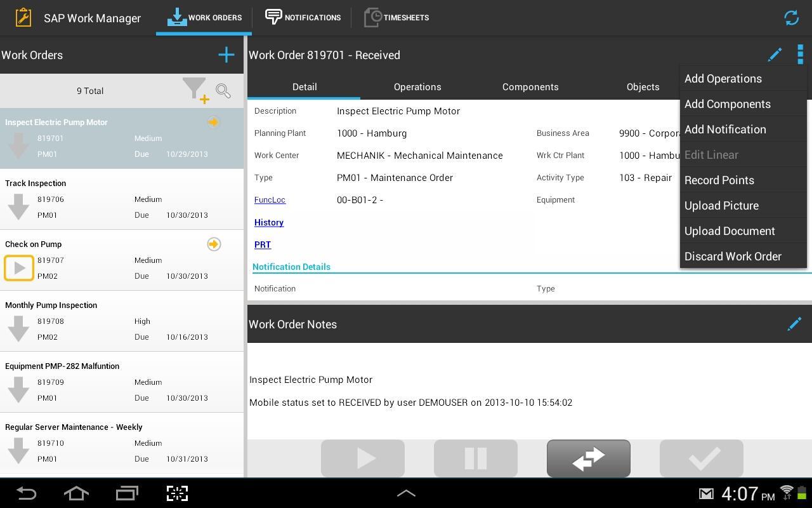This screenshot has width=812, height=508.
Task: Tap the complete work order checkmark button
Action: point(702,458)
